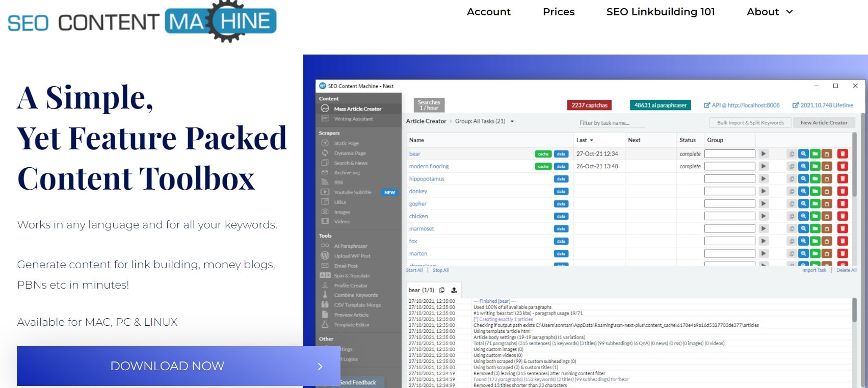Open the modern flooring task link

point(429,166)
